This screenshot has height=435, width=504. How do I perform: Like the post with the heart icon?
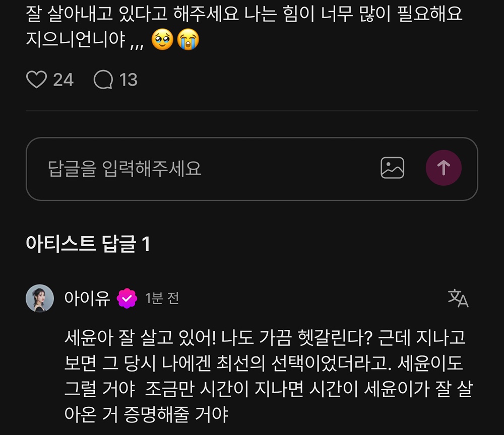(x=36, y=79)
